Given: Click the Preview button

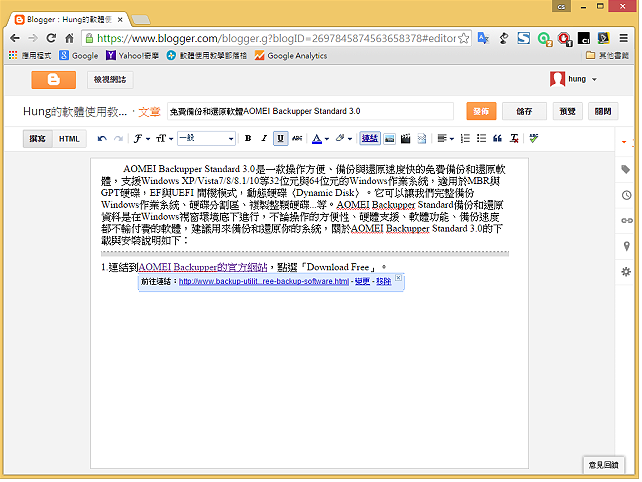Looking at the screenshot, I should coord(567,111).
